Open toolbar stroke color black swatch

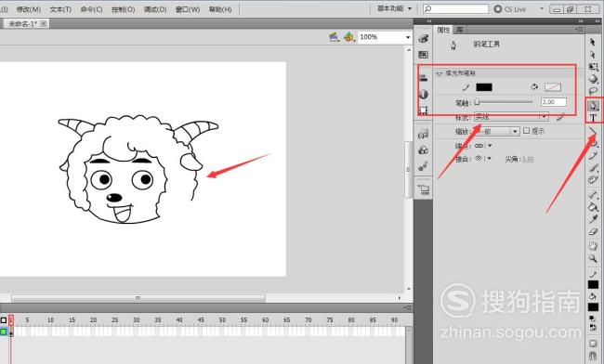tap(593, 284)
